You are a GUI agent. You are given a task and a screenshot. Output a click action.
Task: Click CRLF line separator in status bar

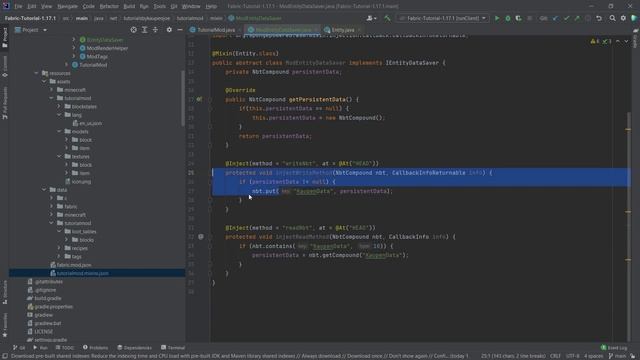point(555,356)
